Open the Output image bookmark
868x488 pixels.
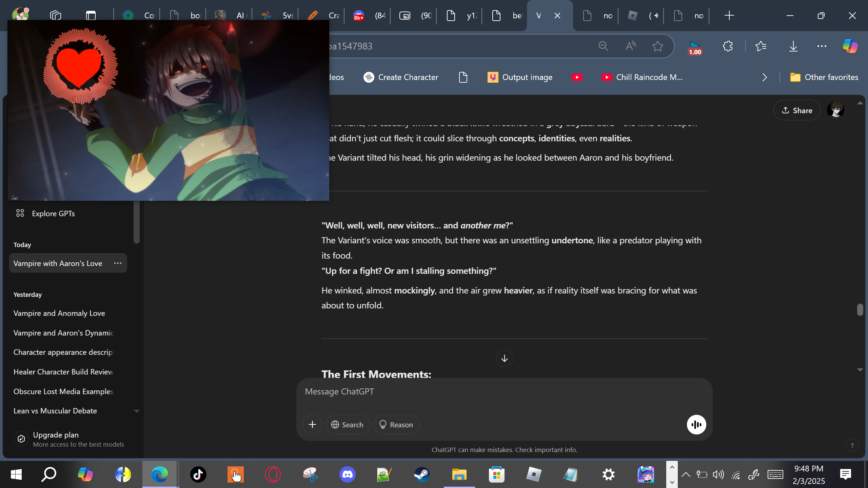click(520, 77)
